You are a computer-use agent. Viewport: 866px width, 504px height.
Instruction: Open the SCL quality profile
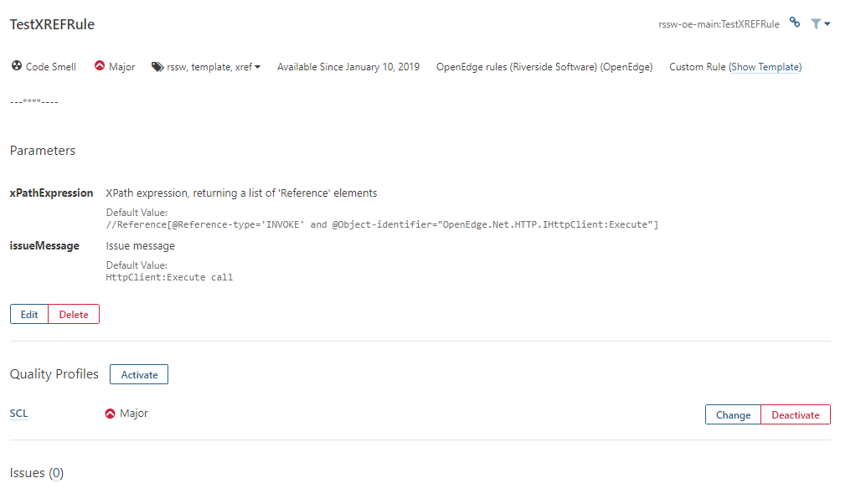18,413
